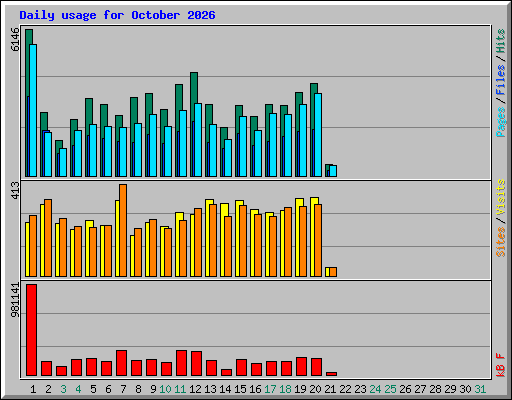The height and width of the screenshot is (400, 512).
Task: Click day 7 on the x-axis
Action: click(123, 389)
